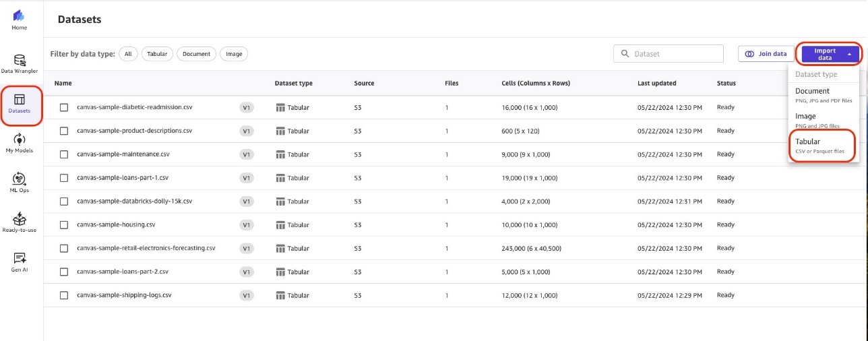Screen dimensions: 868x341
Task: Click the 05/22/2024 12:31 PM timestamp
Action: tap(670, 201)
